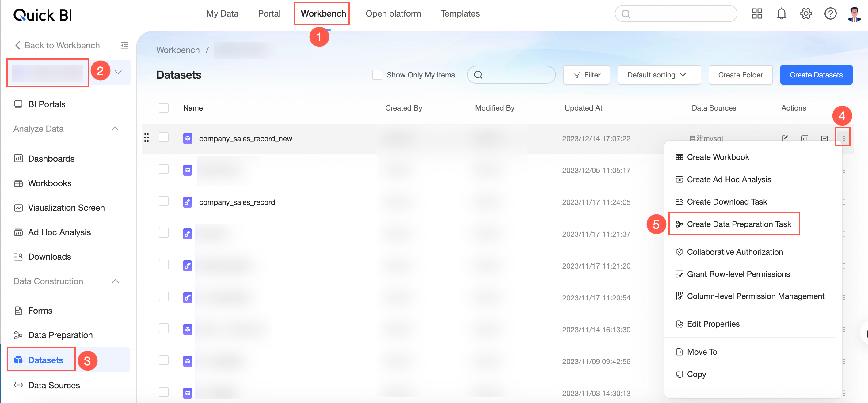
Task: Tick the select-all checkbox in table header
Action: 163,108
